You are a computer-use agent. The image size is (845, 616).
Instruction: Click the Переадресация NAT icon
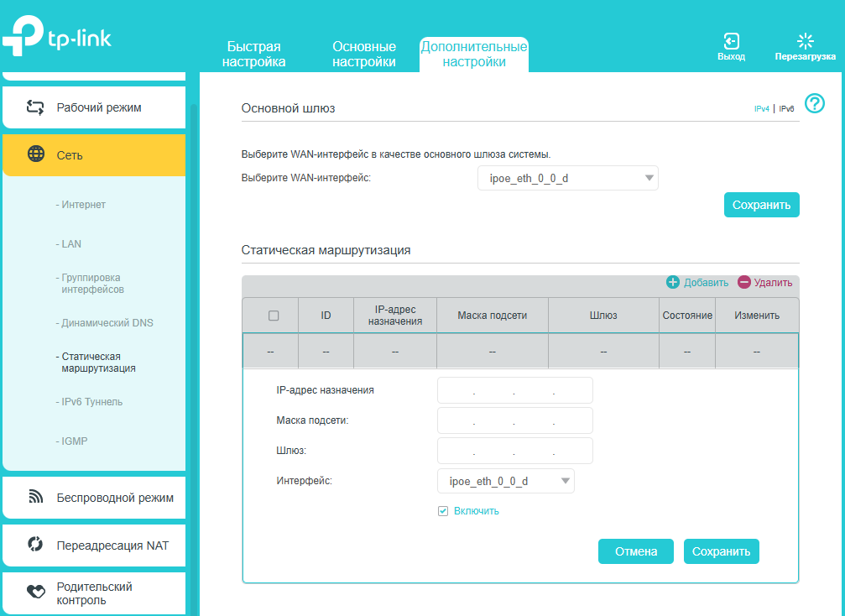click(36, 545)
